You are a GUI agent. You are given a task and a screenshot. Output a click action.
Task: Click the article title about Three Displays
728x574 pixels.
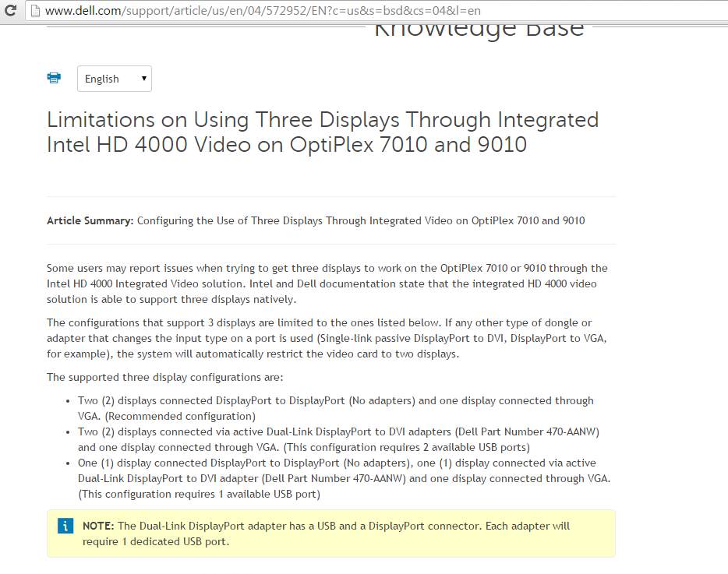323,132
